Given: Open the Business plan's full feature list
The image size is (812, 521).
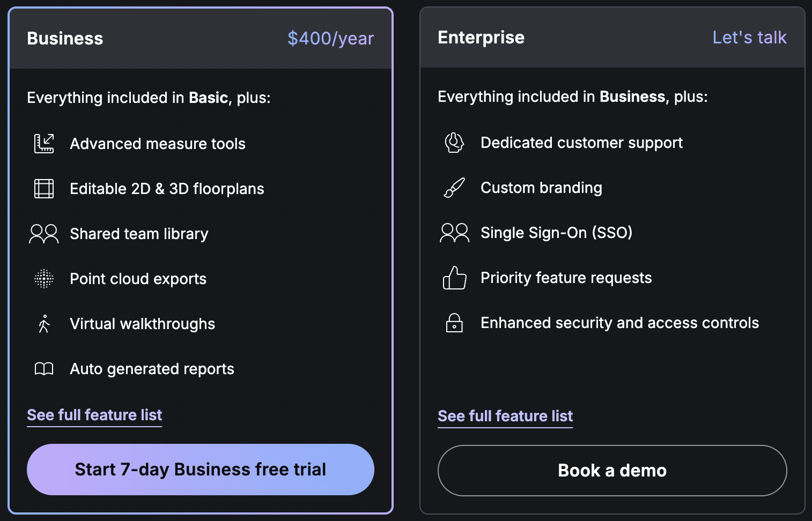Looking at the screenshot, I should coord(94,415).
